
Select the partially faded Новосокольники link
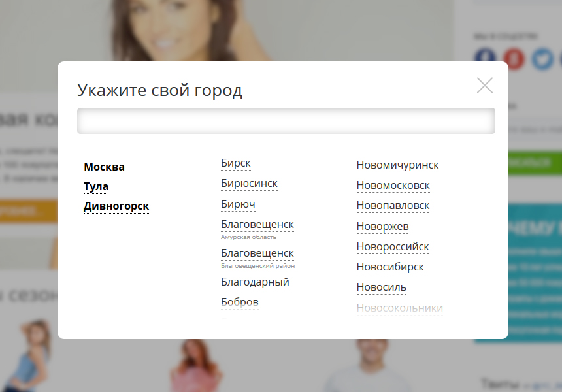tap(399, 308)
